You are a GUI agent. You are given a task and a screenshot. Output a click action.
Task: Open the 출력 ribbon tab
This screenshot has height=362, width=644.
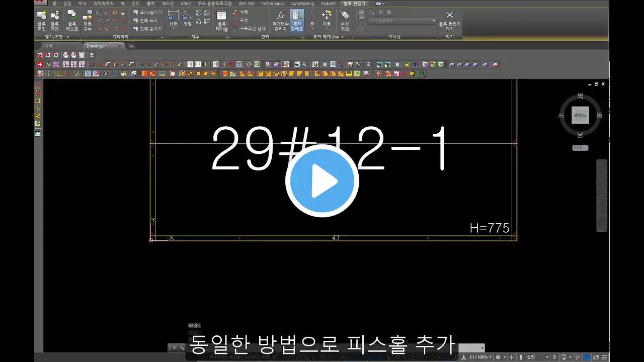[150, 3]
